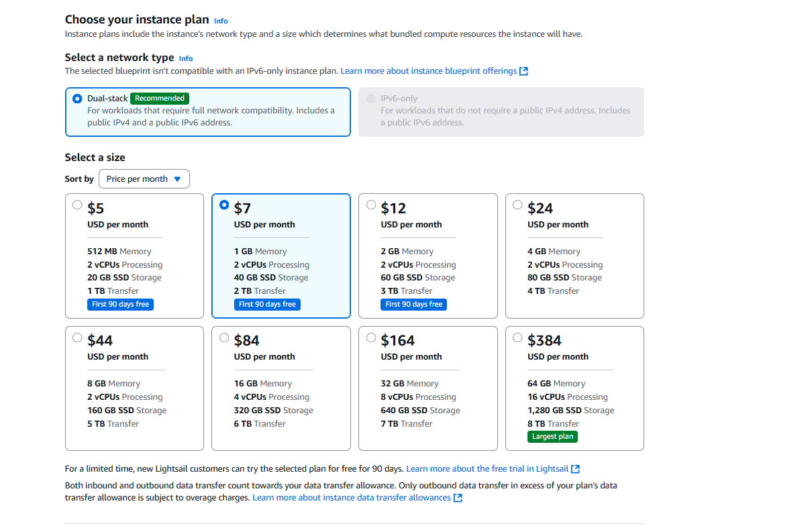This screenshot has width=810, height=532.
Task: Open the Sort by Price per month dropdown
Action: pos(144,179)
